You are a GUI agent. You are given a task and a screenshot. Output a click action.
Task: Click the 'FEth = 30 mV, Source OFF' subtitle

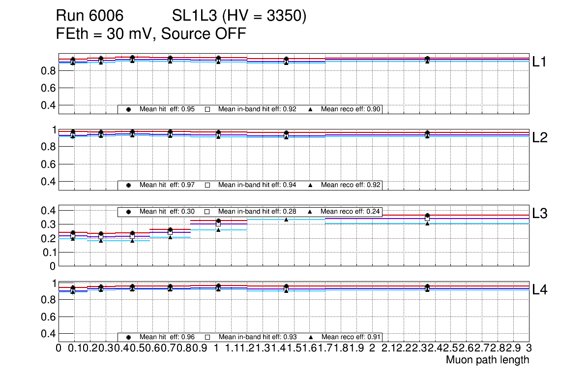(x=151, y=33)
